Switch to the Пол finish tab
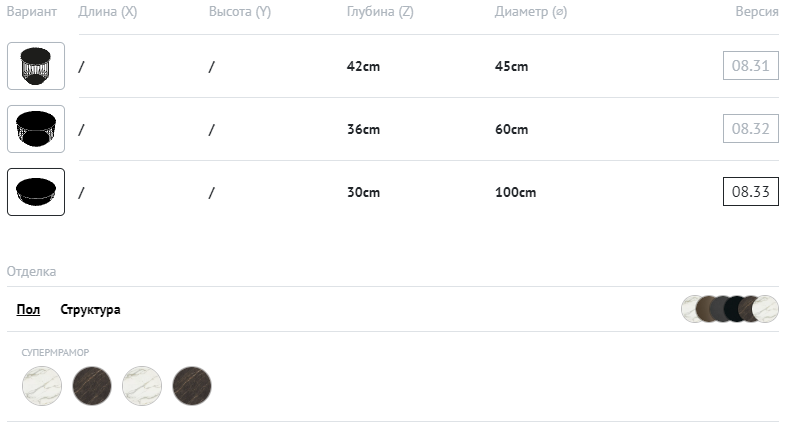The height and width of the screenshot is (432, 802). pos(28,310)
